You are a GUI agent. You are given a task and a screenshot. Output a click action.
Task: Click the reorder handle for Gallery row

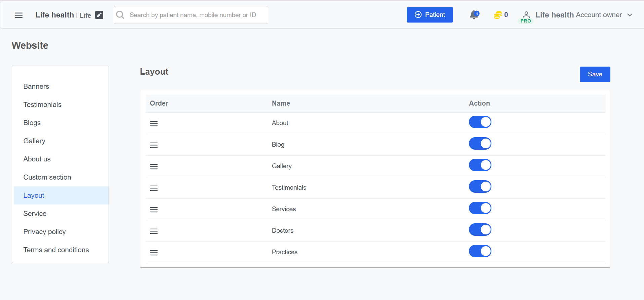click(154, 166)
